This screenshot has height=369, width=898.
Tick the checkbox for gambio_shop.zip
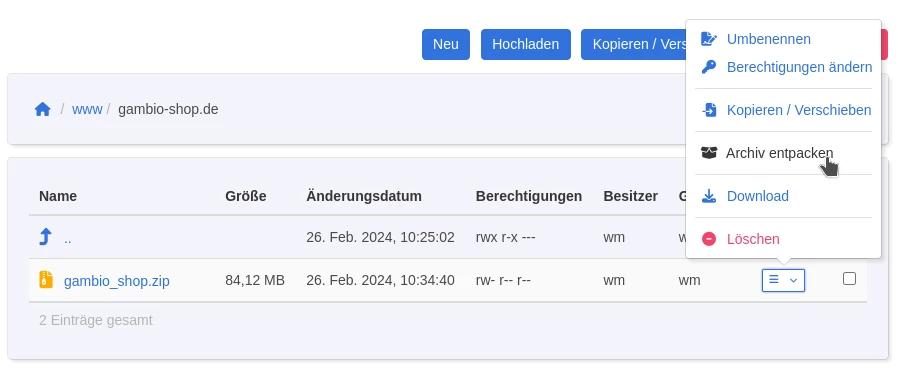click(x=849, y=278)
